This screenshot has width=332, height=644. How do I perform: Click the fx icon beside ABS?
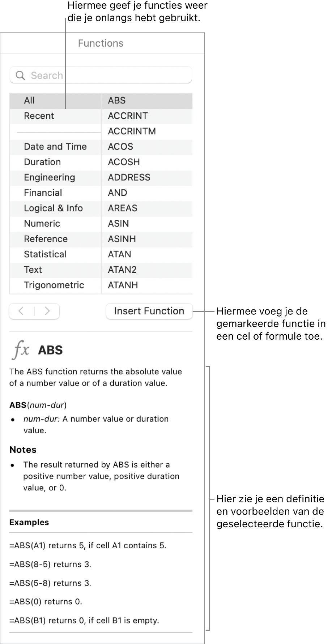[x=21, y=350]
